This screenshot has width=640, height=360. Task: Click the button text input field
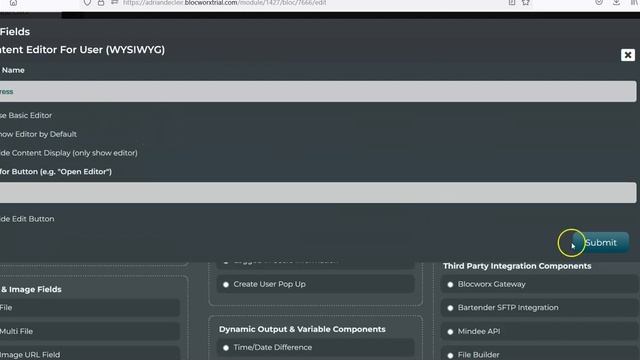318,193
